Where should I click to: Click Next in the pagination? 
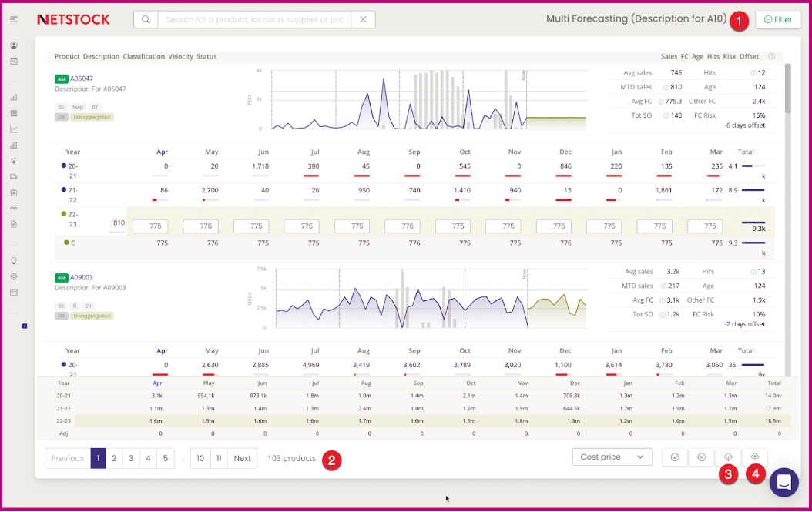pos(242,458)
